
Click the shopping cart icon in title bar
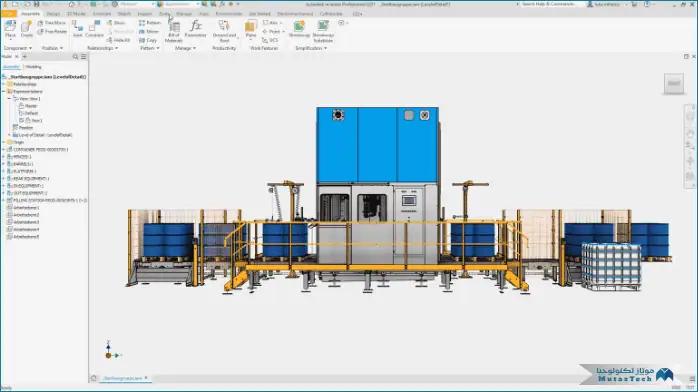click(634, 4)
